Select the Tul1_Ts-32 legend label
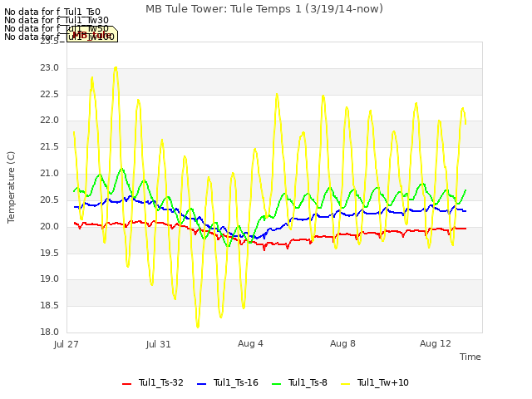Screen dimensions: 532x399 tap(160, 382)
